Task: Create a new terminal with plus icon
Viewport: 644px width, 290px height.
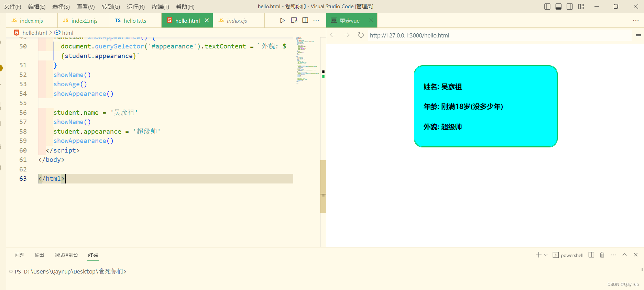Action: point(538,255)
